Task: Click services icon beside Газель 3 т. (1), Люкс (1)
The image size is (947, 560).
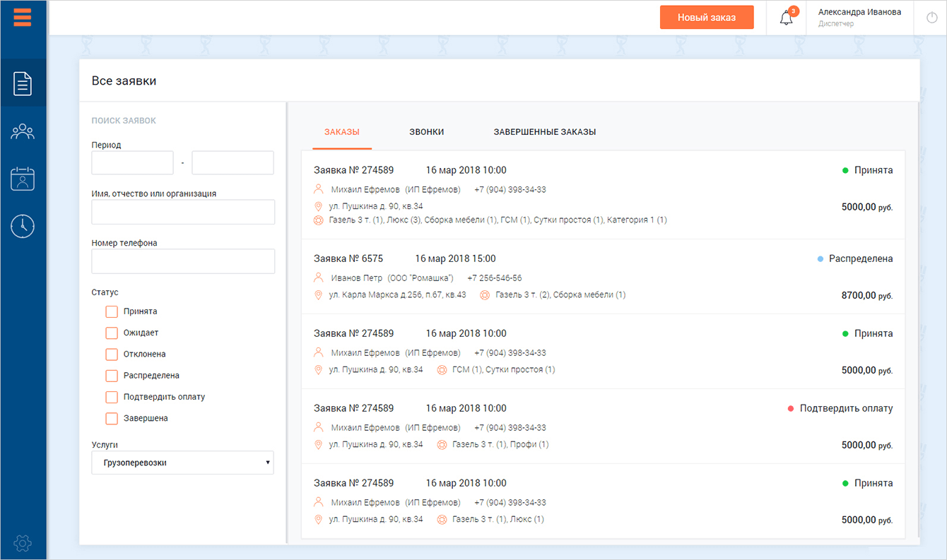Action: point(442,519)
